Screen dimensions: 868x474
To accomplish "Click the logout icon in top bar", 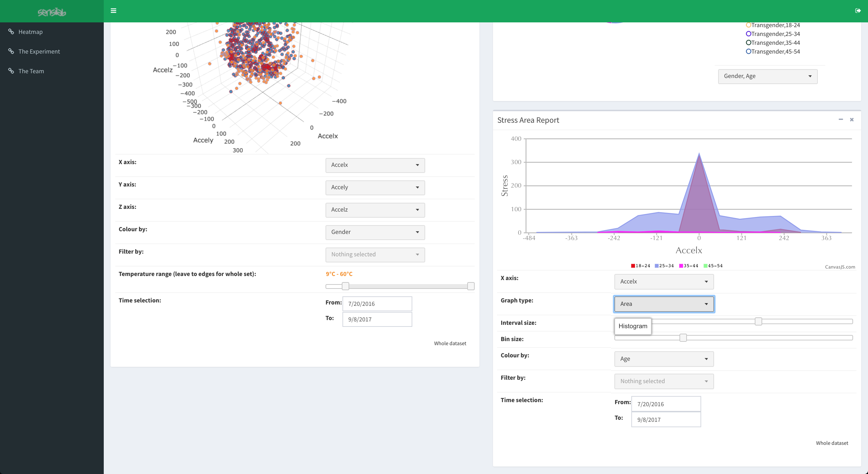I will tap(858, 11).
